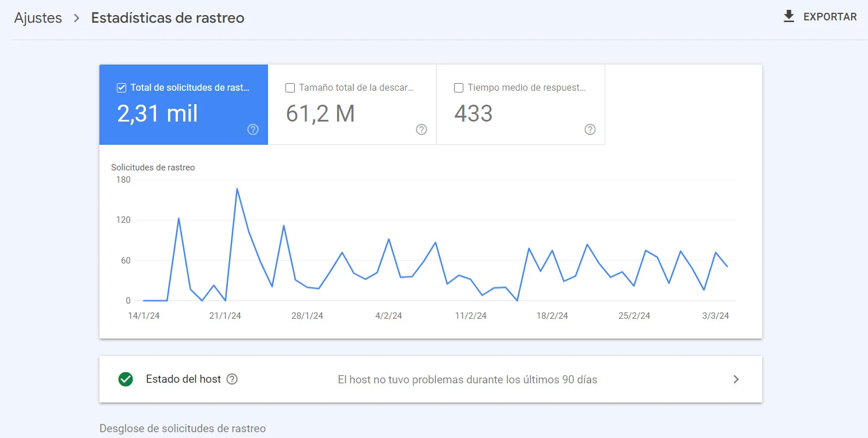Image resolution: width=868 pixels, height=438 pixels.
Task: Click the 28/1/24 date axis label
Action: pyautogui.click(x=307, y=316)
